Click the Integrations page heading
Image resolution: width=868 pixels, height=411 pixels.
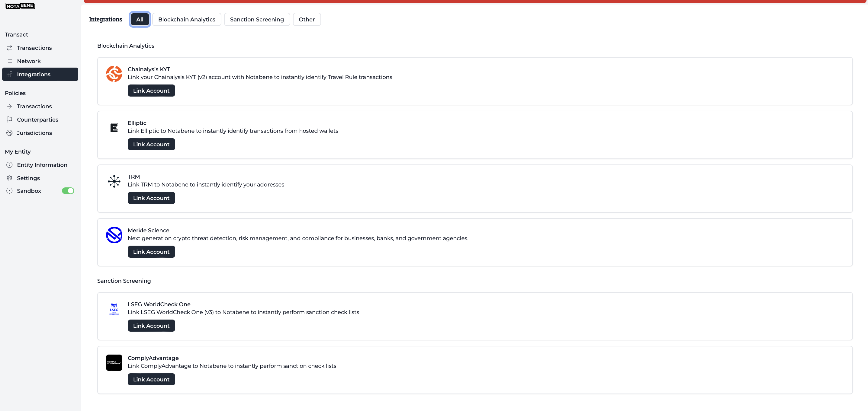pos(105,19)
